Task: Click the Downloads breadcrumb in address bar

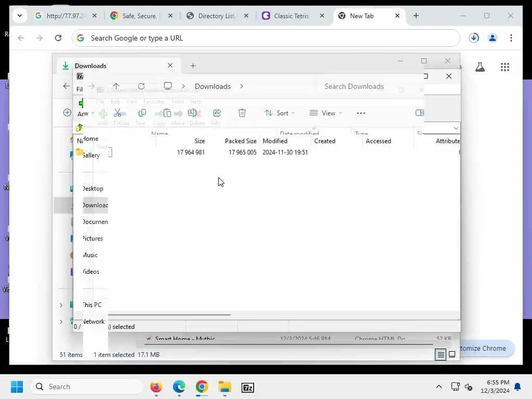Action: click(x=212, y=86)
